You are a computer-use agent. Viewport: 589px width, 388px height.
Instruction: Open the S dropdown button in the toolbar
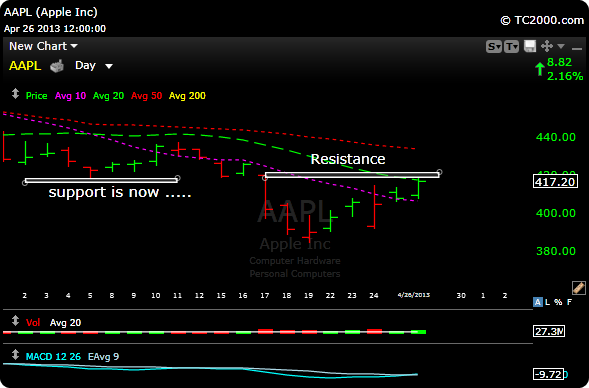[494, 47]
